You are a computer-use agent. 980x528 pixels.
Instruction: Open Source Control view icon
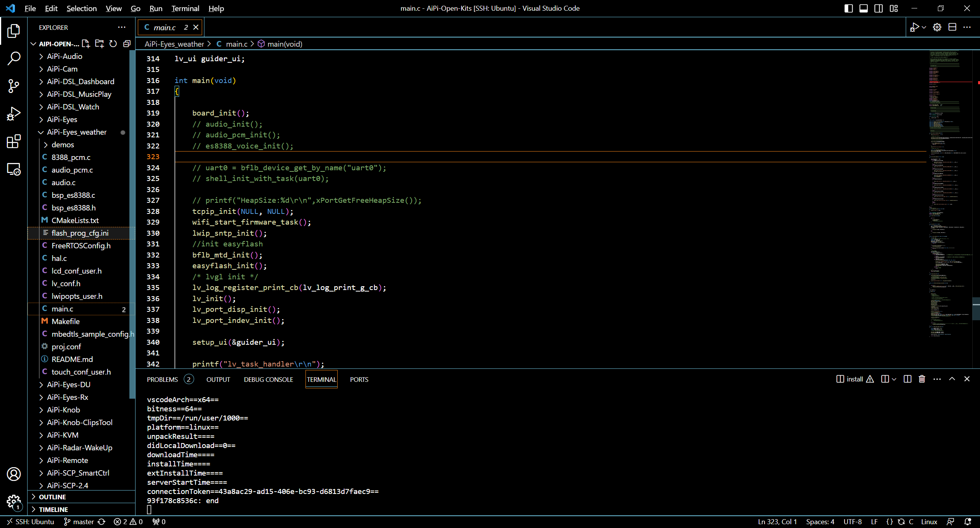click(x=14, y=86)
